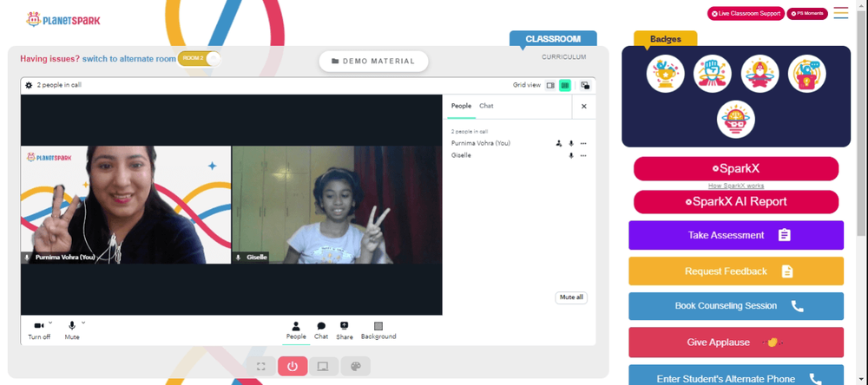Click Book Counseling Session
This screenshot has width=868, height=385.
(736, 306)
